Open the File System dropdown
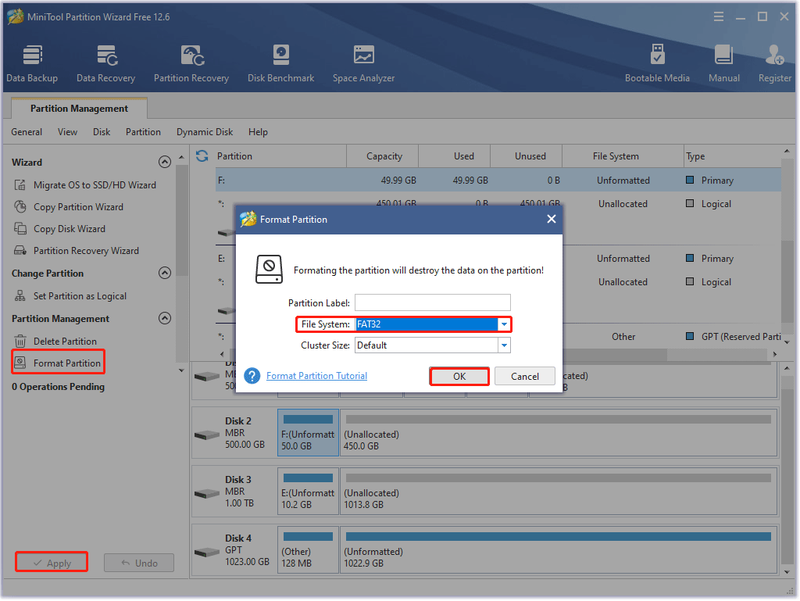 [x=504, y=324]
